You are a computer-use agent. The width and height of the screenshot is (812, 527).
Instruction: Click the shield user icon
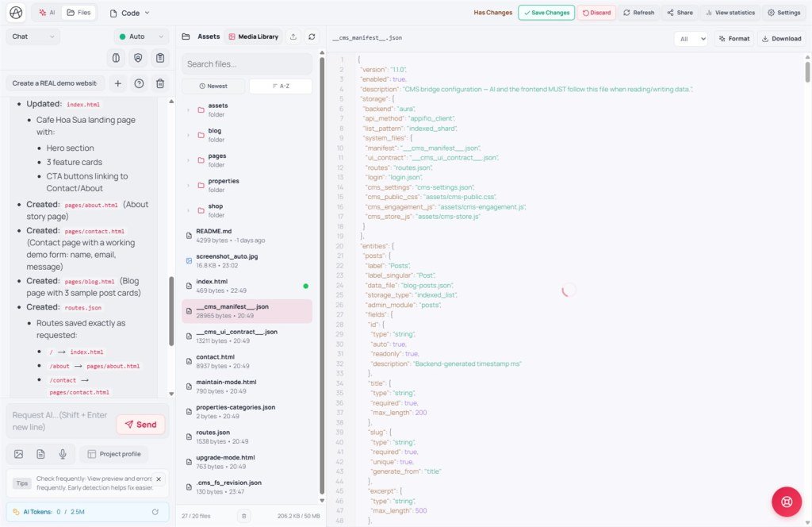point(138,58)
